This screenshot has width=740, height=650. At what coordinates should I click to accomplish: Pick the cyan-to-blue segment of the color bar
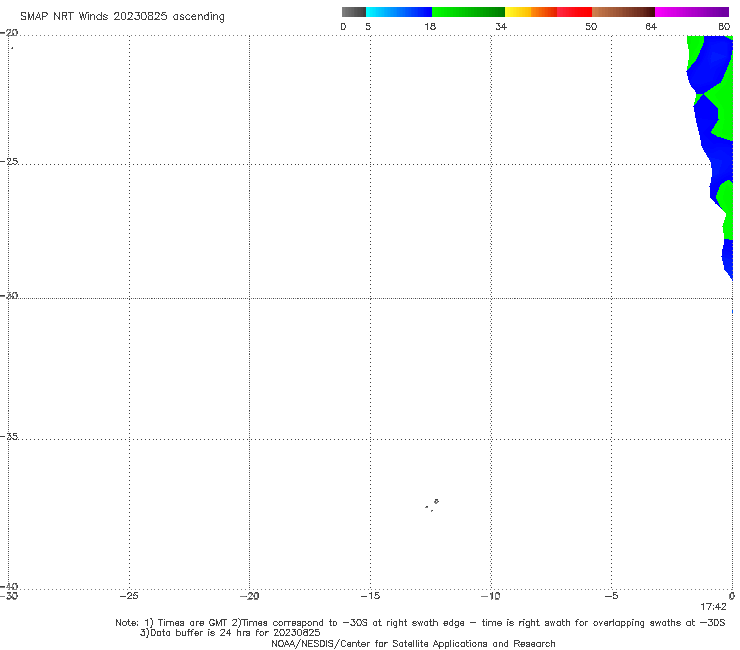pos(399,12)
